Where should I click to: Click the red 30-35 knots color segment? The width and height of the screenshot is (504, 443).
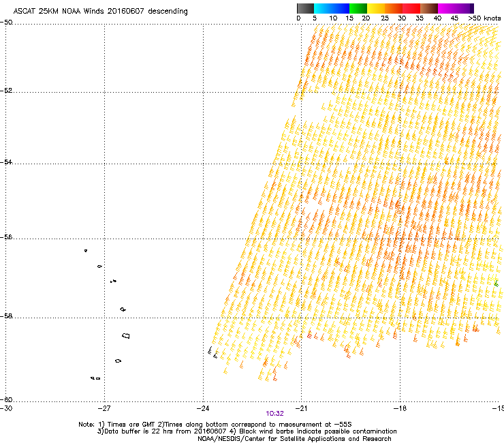click(411, 8)
